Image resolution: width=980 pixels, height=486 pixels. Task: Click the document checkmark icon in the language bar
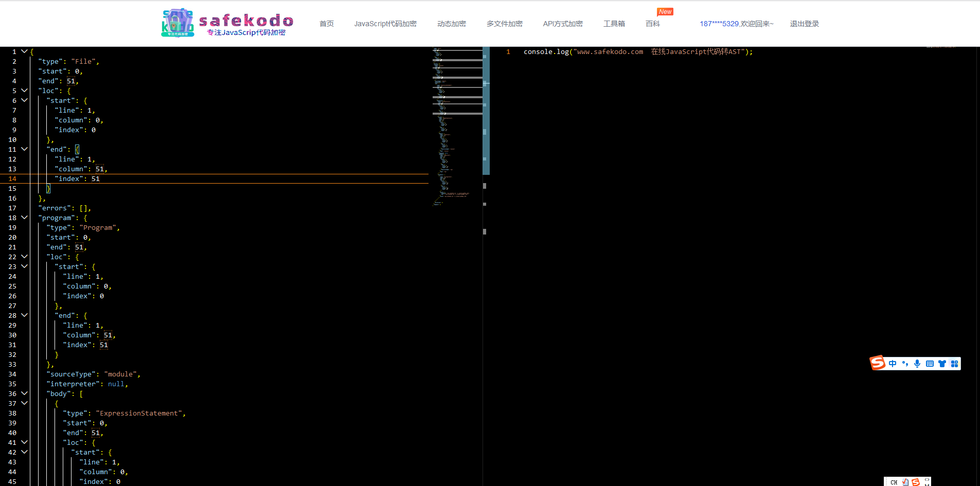coord(905,482)
